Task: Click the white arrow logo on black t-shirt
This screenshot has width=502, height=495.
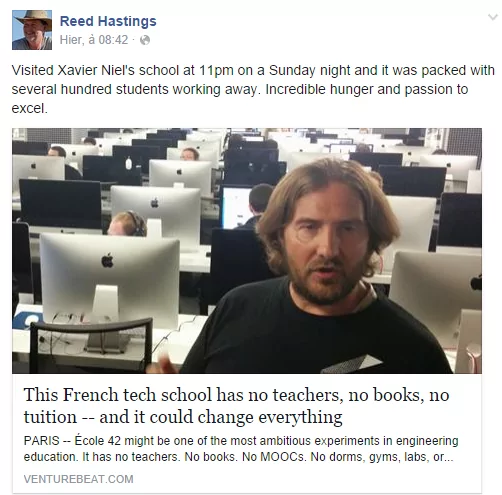Action: (353, 363)
